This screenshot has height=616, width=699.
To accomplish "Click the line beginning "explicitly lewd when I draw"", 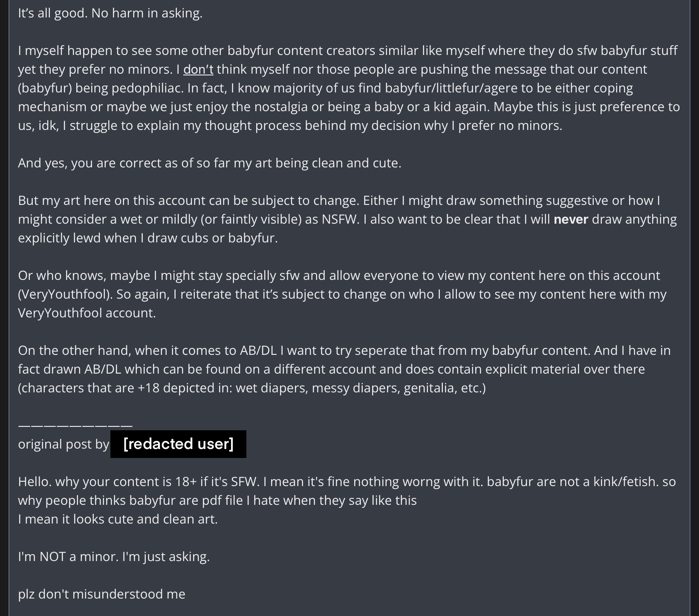I will 147,238.
